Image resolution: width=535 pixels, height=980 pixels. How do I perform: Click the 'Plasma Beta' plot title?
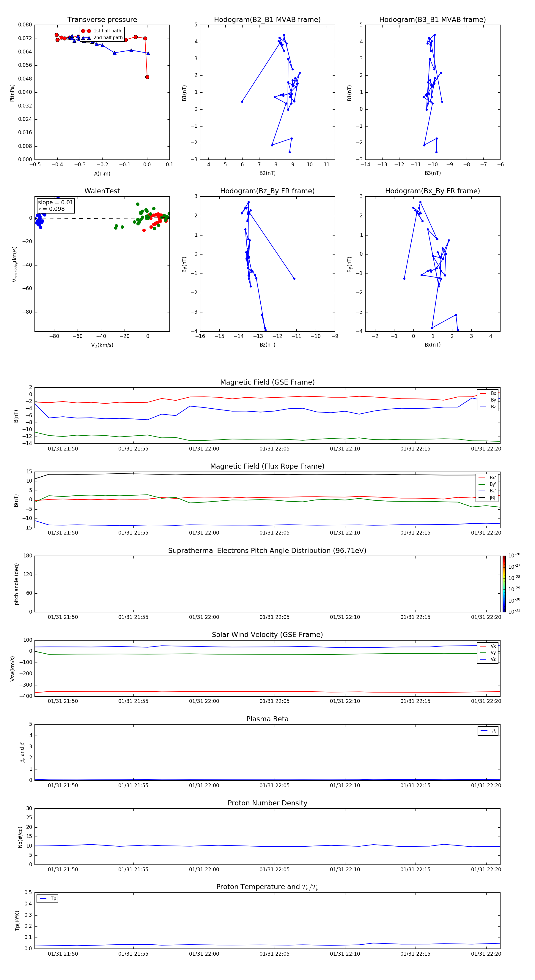coord(267,719)
